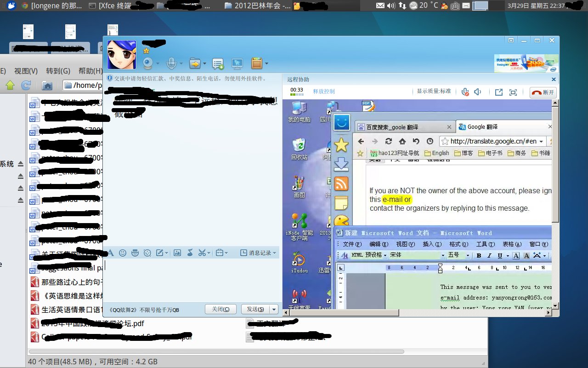Open the emoticon smiley picker

123,253
